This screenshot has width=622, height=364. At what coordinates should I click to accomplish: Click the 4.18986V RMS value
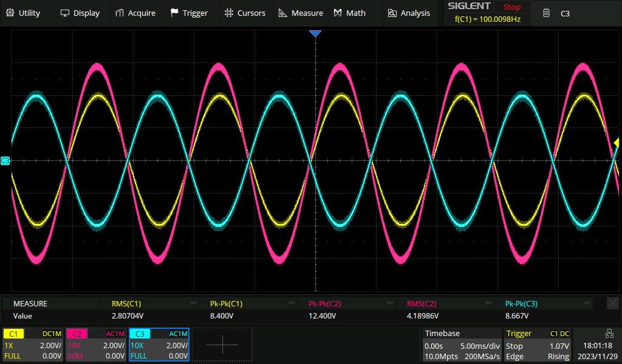coord(423,316)
